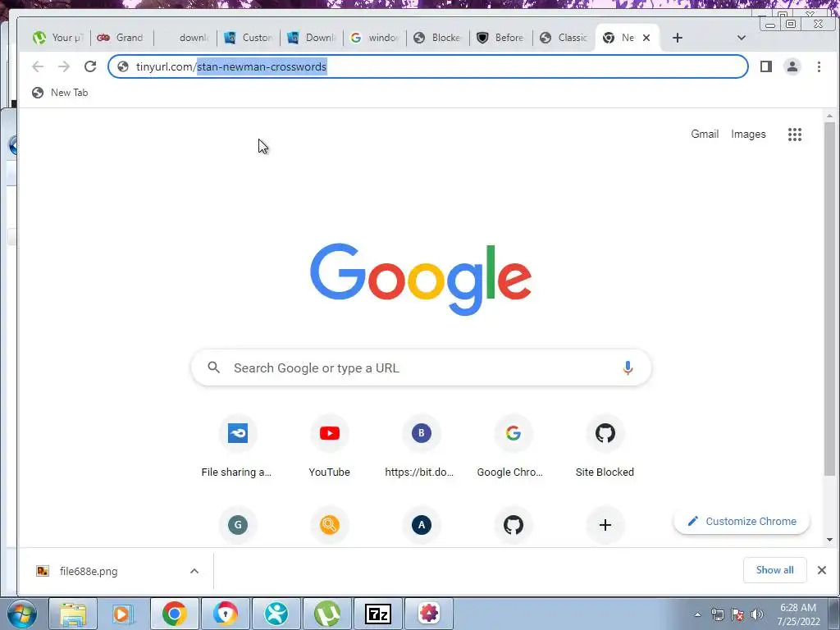Expand the tab search dropdown
840x630 pixels.
(x=742, y=38)
